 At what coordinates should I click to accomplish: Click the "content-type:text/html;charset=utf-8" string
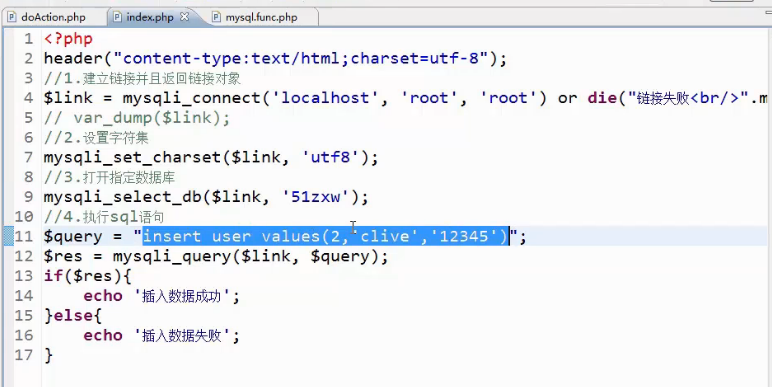click(x=300, y=59)
